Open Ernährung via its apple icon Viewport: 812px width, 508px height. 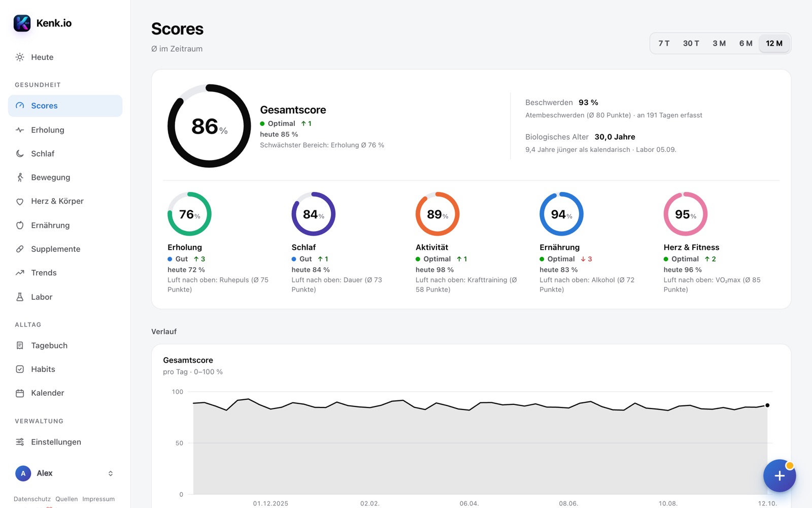(x=20, y=225)
